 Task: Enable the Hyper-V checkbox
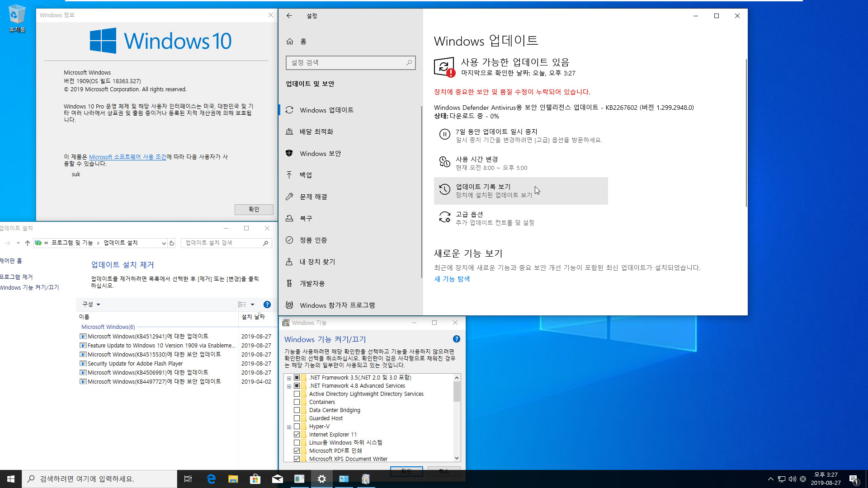(297, 427)
